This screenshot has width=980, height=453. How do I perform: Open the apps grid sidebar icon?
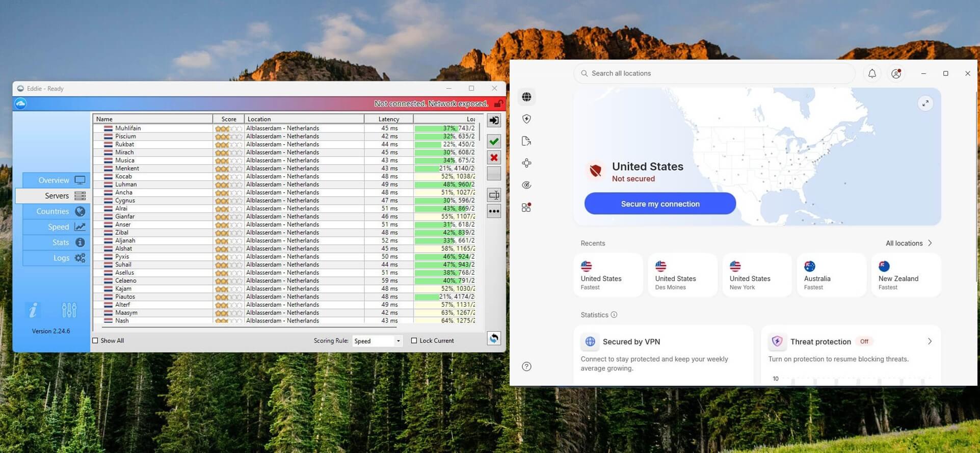click(526, 207)
